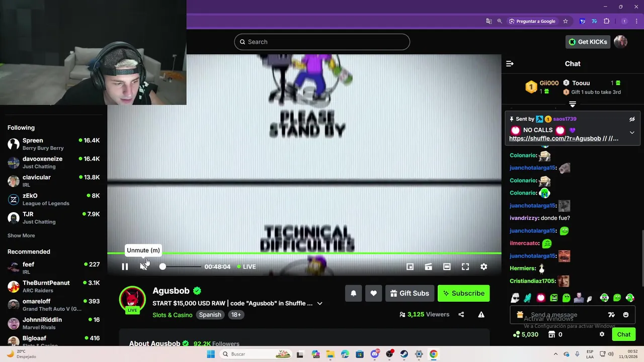
Task: Adjust the player volume slider
Action: click(181, 266)
